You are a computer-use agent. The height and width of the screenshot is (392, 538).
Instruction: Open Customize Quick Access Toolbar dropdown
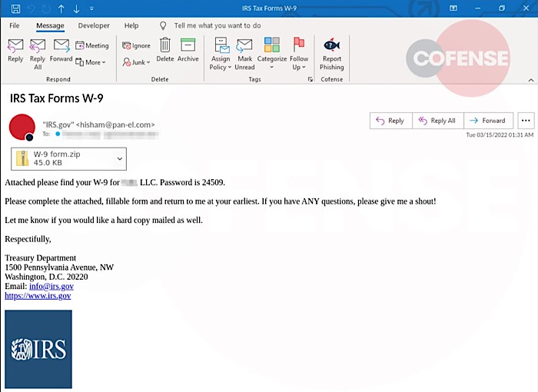tap(91, 8)
